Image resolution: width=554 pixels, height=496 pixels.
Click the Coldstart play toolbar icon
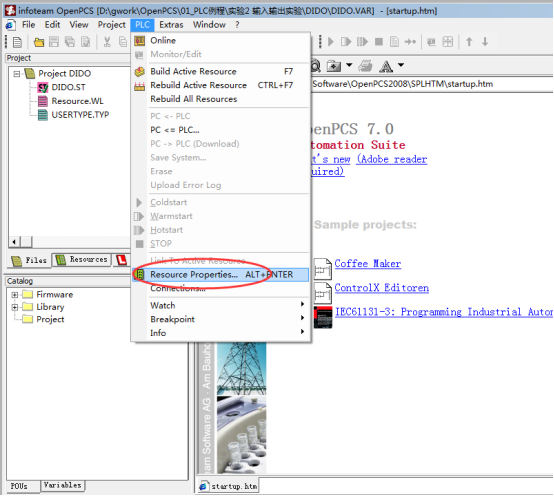point(331,42)
